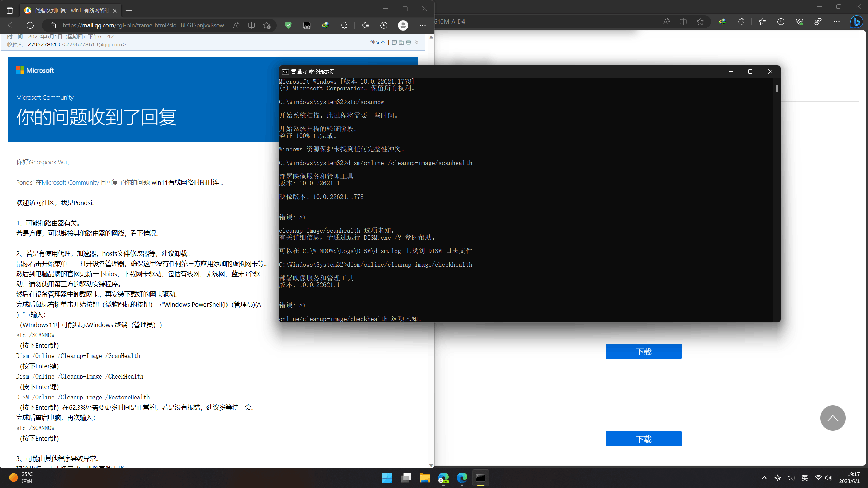This screenshot has width=868, height=488.
Task: Open the Microsoft Community link in email
Action: point(70,182)
